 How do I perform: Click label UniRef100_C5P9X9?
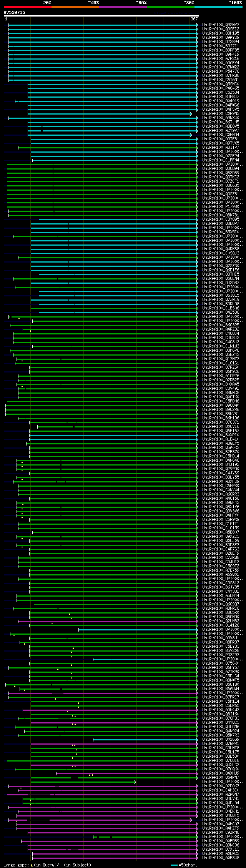[x=221, y=519]
